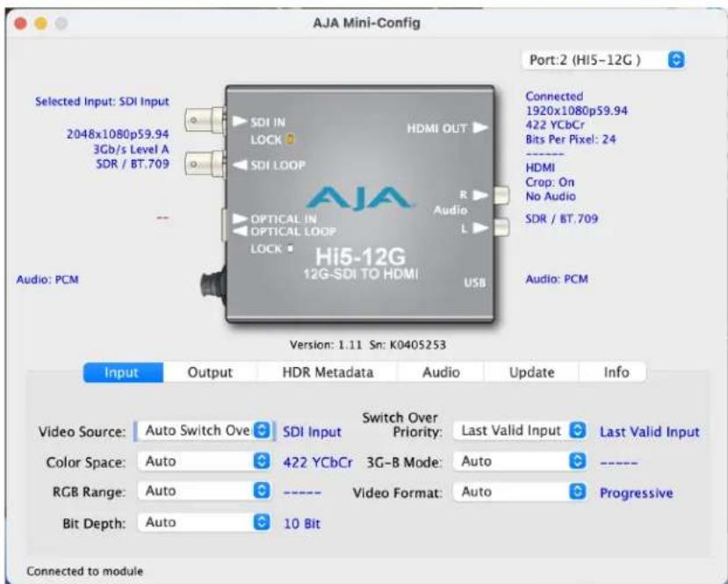Click the 'Bits Per Pixel: 24' text
The image size is (728, 584).
(x=571, y=140)
